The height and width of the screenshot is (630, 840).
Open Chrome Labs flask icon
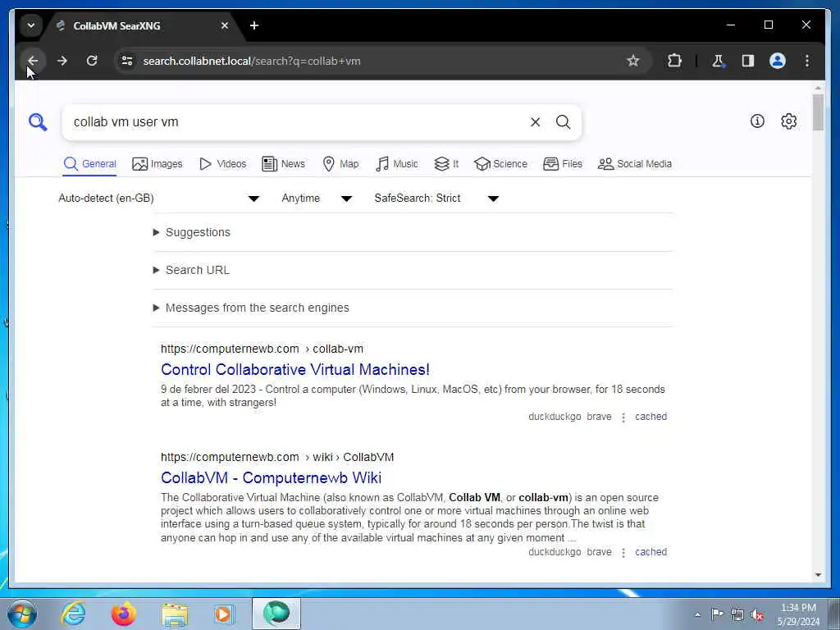pyautogui.click(x=718, y=61)
